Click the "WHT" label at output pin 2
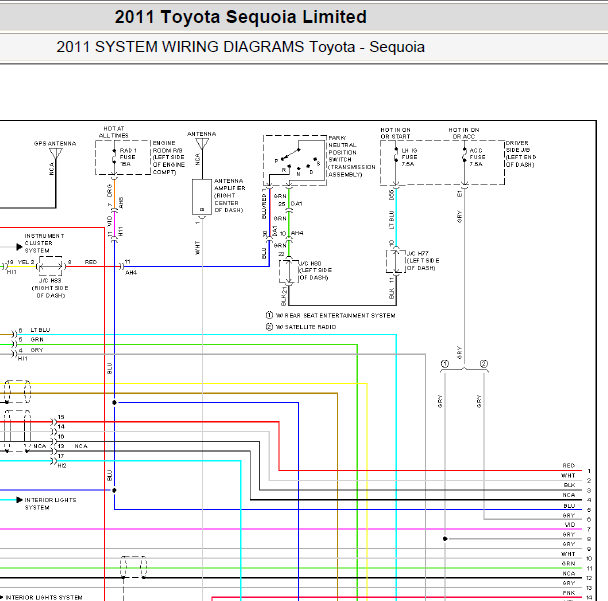Image resolution: width=608 pixels, height=601 pixels. tap(568, 475)
